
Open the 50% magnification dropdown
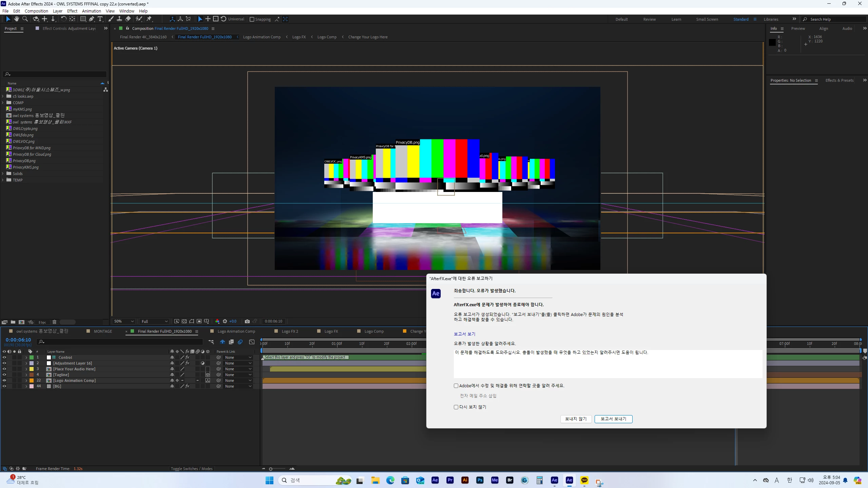(x=124, y=321)
